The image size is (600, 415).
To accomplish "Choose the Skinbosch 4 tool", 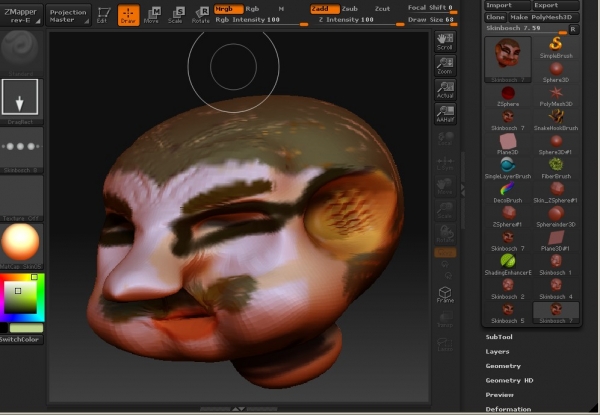I will 556,289.
